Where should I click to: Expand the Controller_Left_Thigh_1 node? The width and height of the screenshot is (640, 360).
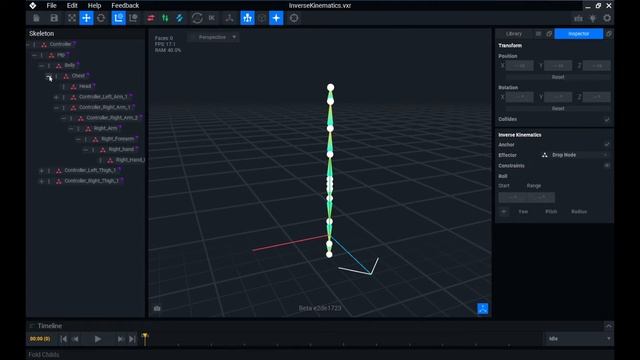tap(42, 171)
